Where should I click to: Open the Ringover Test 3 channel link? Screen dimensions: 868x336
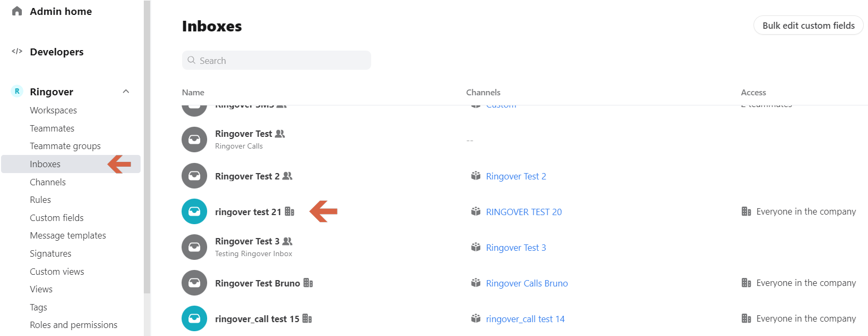(x=516, y=248)
